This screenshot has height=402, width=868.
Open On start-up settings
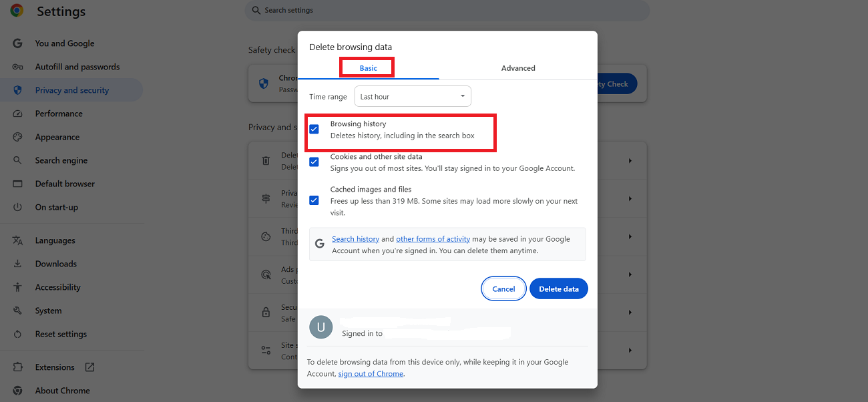(57, 207)
